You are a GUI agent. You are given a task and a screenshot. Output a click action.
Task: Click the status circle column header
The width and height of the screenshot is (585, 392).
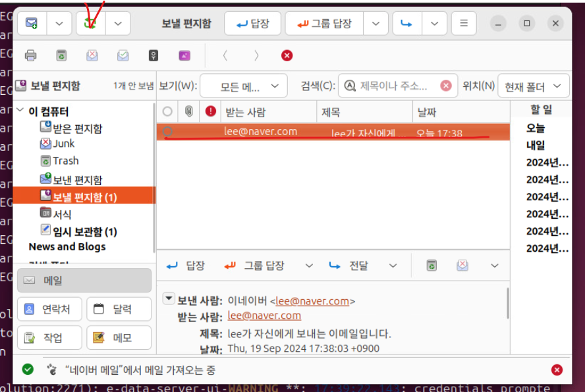167,111
